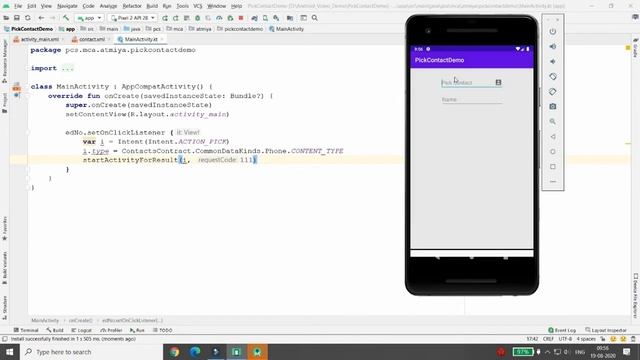Open the Navigate menu
This screenshot has width=640, height=360.
point(67,6)
